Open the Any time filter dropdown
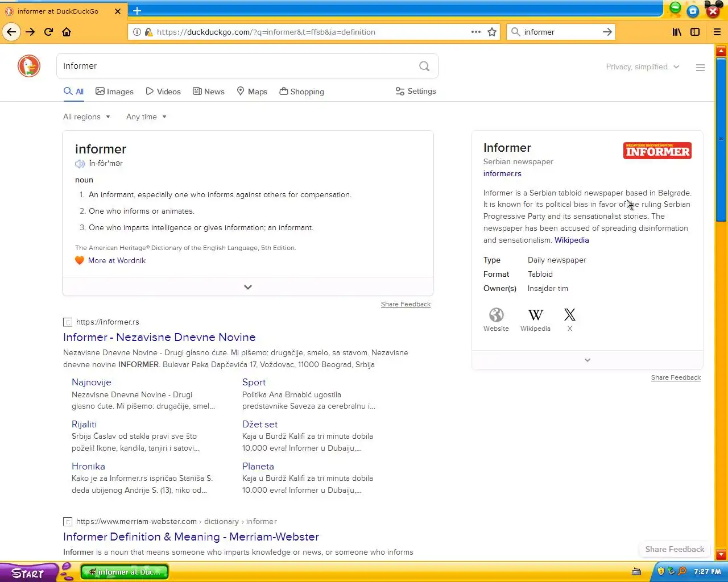728x582 pixels. point(146,117)
